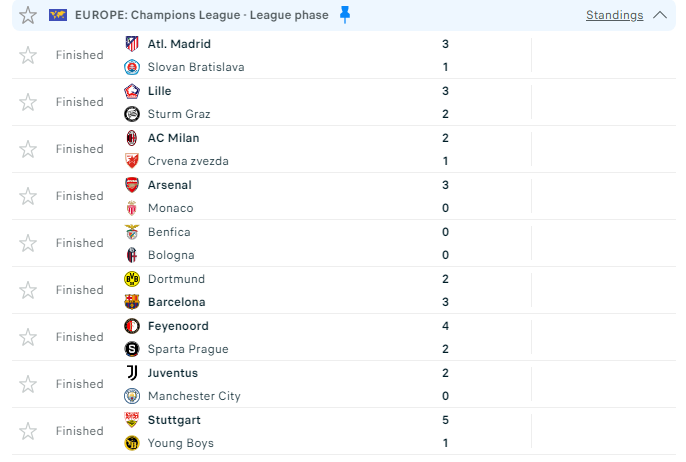Toggle favorite star for Arsenal vs Monaco
Screen dimensions: 686x462
(28, 196)
